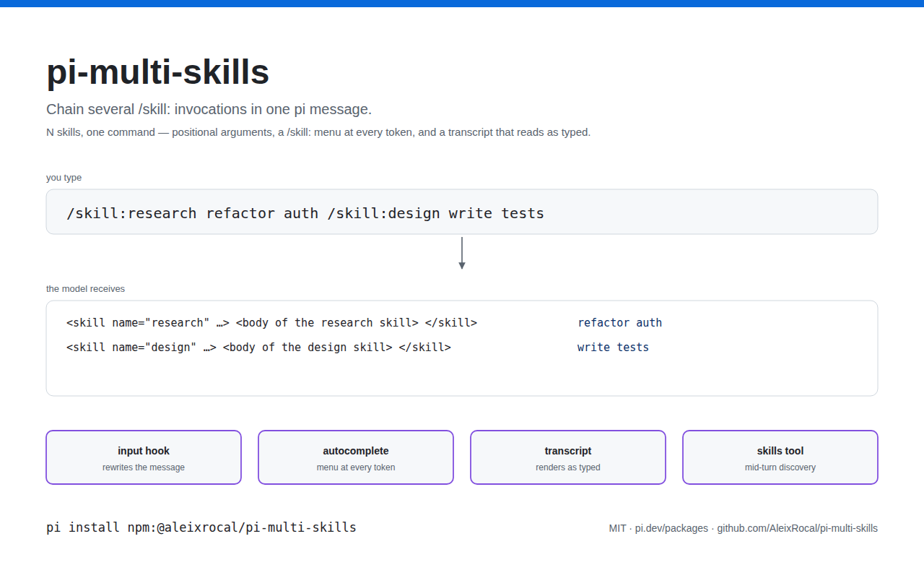Viewport: 924px width, 578px height.
Task: Select the input hook card
Action: pyautogui.click(x=144, y=457)
